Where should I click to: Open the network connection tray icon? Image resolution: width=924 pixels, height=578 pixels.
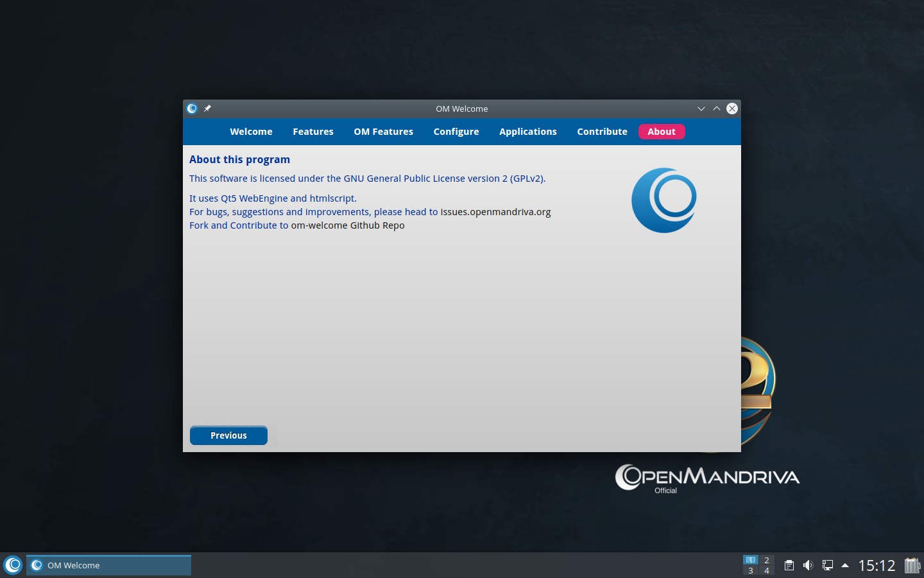(x=827, y=565)
